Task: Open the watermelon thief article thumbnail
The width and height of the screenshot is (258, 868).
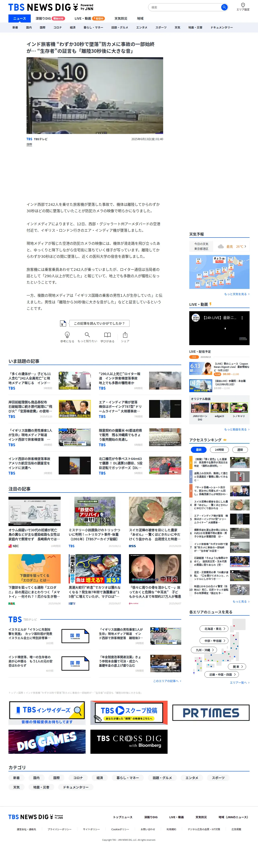Action: 155,511
